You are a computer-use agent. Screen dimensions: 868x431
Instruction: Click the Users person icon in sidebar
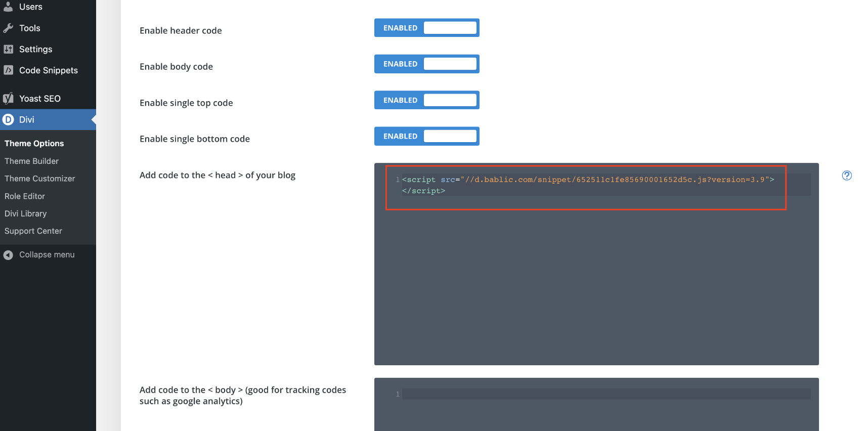click(8, 7)
